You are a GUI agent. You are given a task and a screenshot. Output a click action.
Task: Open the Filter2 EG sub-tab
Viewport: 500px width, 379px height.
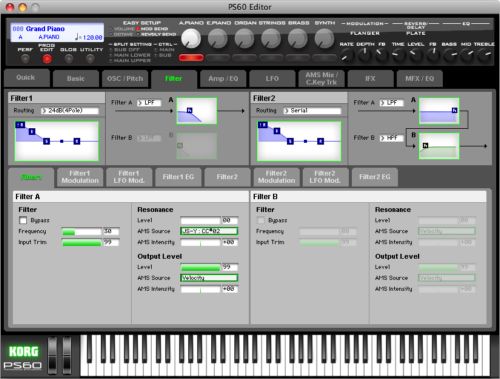tap(375, 177)
